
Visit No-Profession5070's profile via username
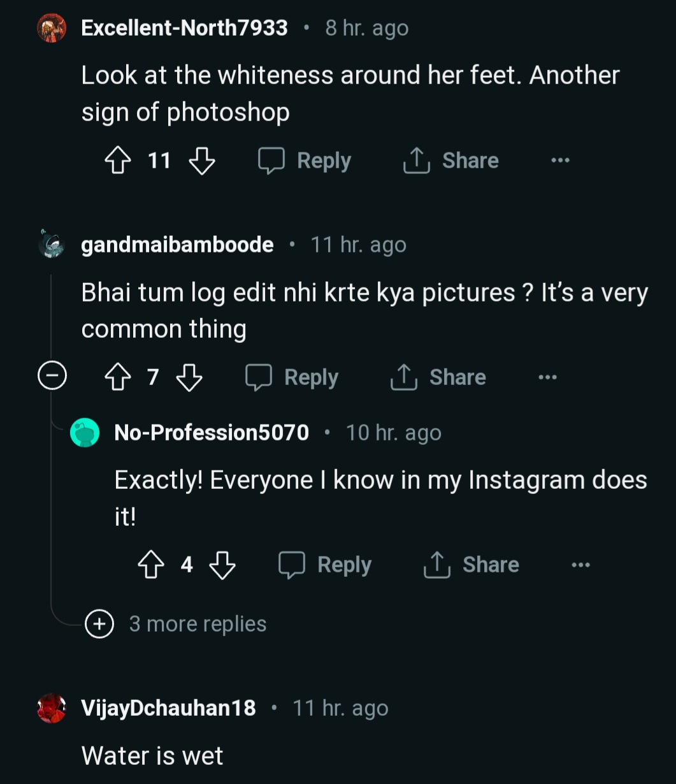click(212, 433)
